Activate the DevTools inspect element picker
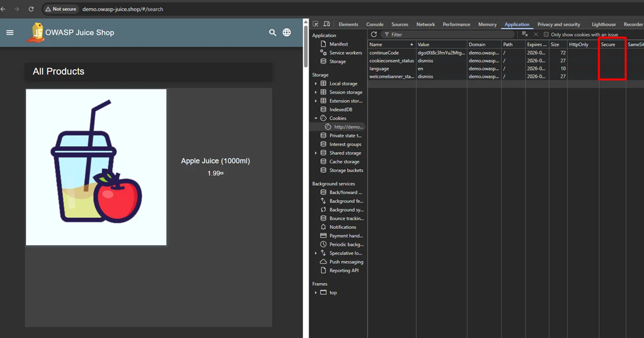Screen dimensions: 644x338 (x=315, y=24)
